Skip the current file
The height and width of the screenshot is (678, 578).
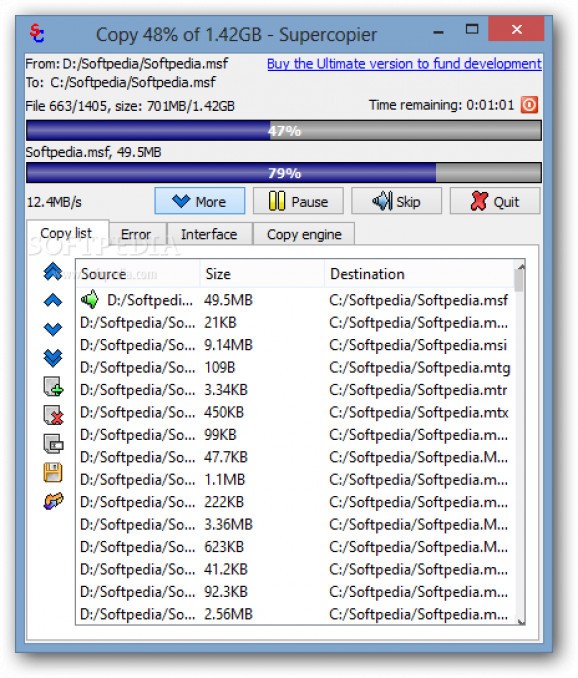point(396,201)
